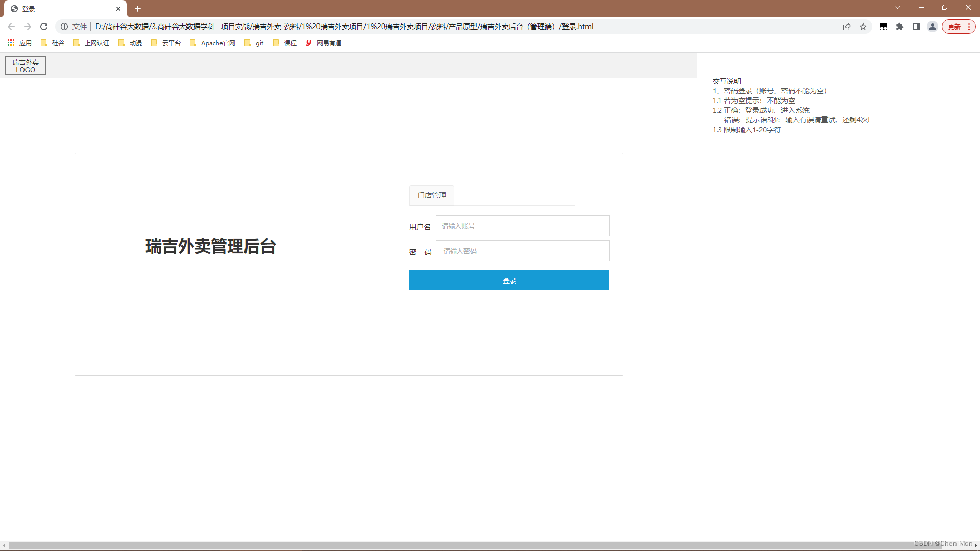
Task: Go forward to the next page
Action: [28, 27]
